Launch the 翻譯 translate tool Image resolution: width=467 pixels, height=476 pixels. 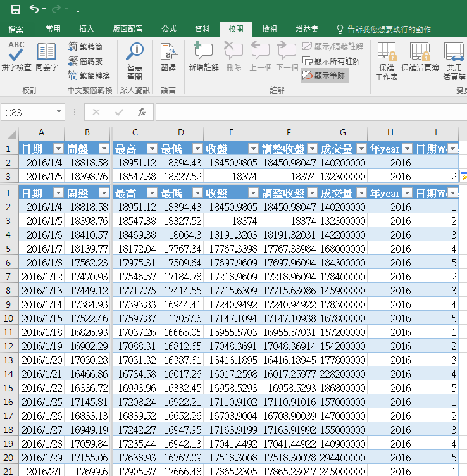click(169, 57)
